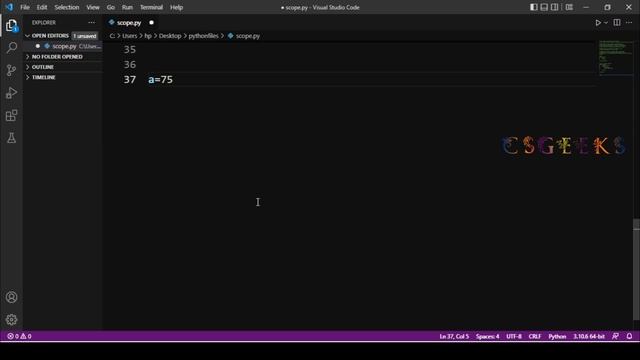The image size is (640, 360).
Task: Open the Testing flask icon
Action: (11, 138)
